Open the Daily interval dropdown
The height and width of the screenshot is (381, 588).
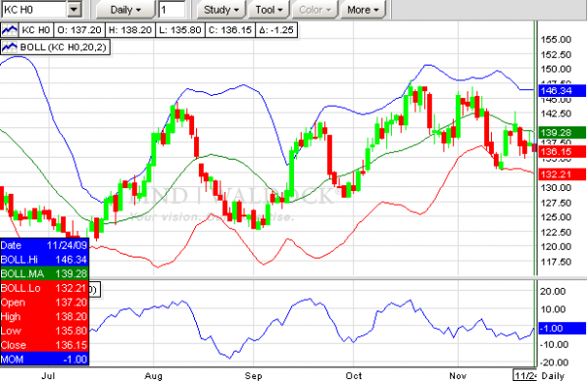pyautogui.click(x=125, y=10)
